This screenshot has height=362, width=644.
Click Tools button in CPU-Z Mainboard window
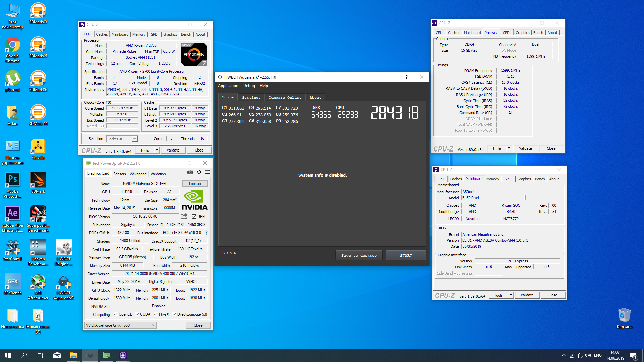[x=498, y=295]
